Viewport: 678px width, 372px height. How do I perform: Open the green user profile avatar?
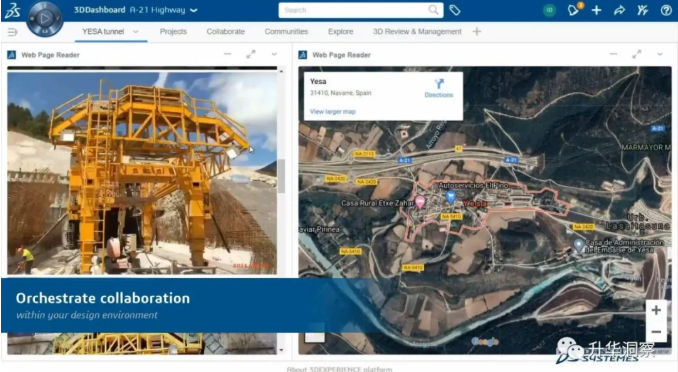(549, 10)
